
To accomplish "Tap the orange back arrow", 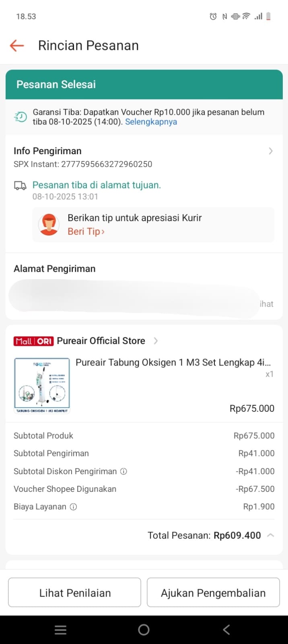I will click(x=17, y=45).
